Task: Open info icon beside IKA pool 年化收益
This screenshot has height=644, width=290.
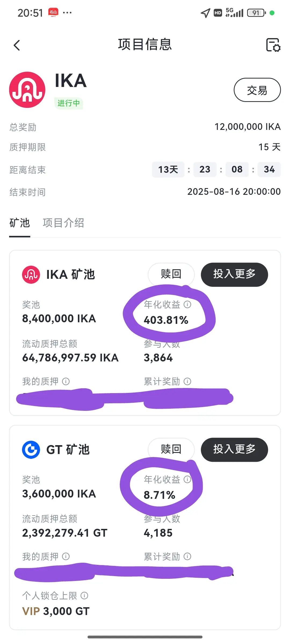Action: (187, 304)
